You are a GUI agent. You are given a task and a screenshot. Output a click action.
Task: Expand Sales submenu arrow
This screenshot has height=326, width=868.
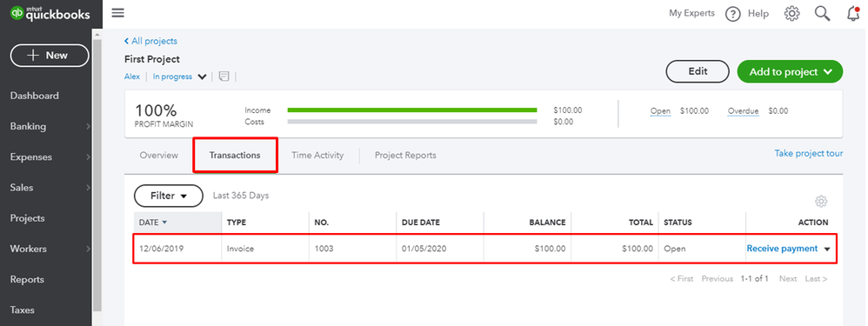point(88,188)
